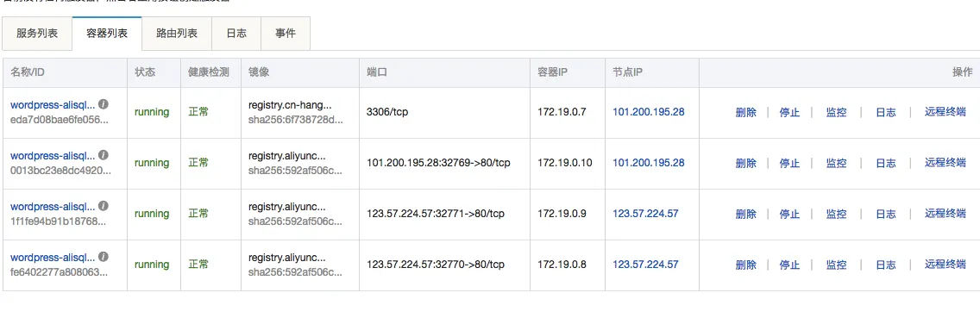View 日志 for container 172.19.0.8
The width and height of the screenshot is (980, 324).
coord(886,265)
